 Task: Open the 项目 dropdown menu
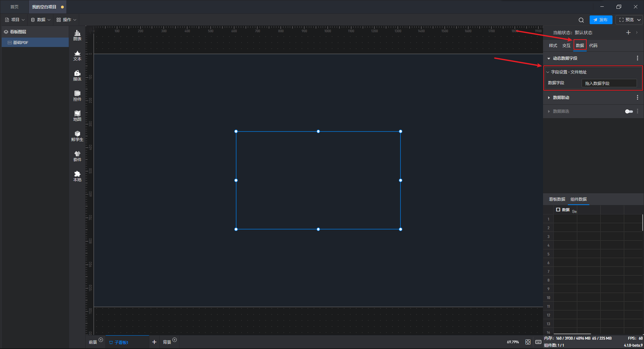[15, 20]
